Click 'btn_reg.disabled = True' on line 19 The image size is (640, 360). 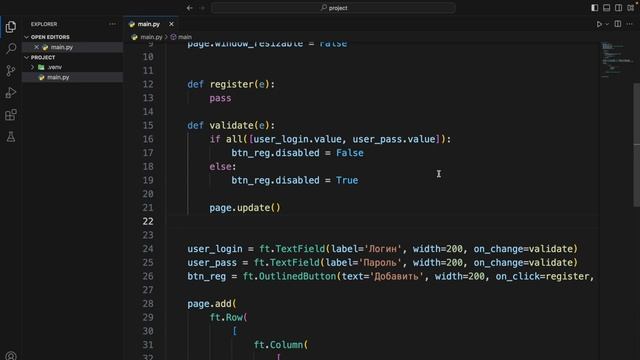[295, 180]
